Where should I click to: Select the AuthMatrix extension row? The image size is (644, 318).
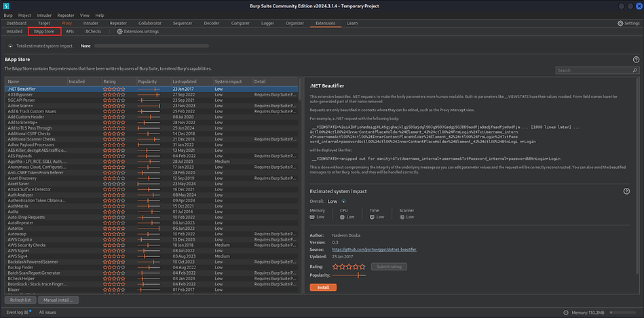coord(151,206)
